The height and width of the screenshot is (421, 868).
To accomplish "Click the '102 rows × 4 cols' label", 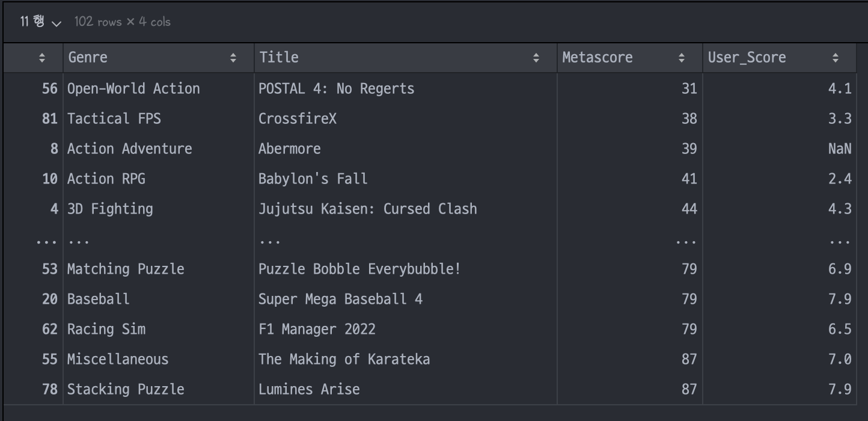I will (x=122, y=22).
